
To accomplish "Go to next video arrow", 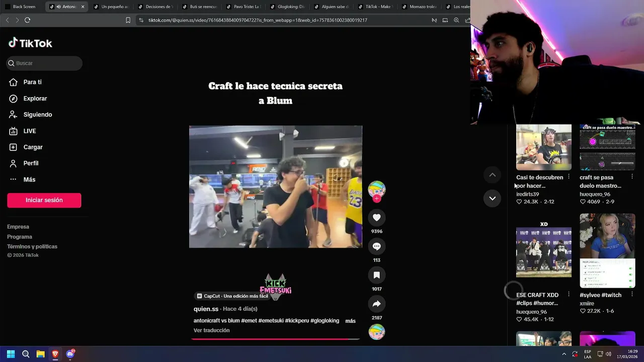I will tap(493, 198).
